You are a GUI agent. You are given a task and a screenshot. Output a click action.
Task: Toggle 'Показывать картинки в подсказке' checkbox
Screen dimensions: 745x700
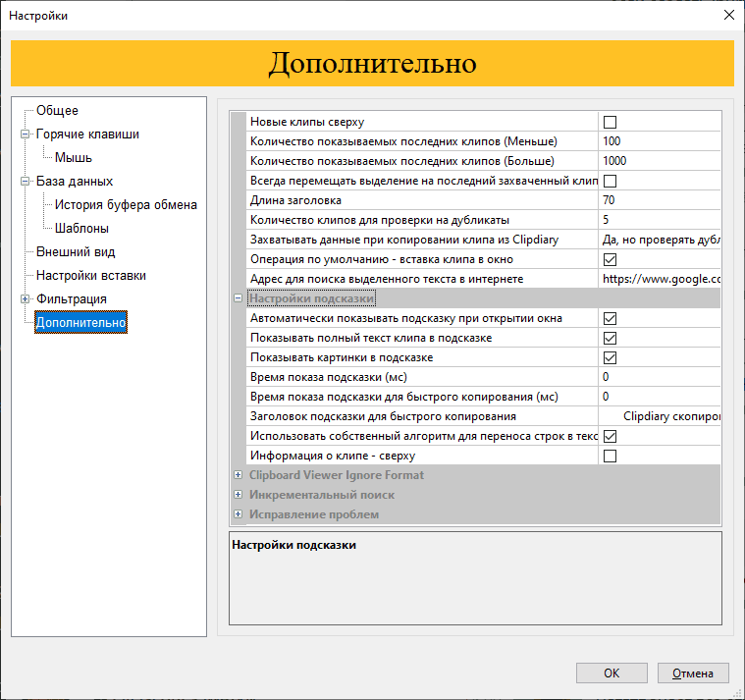[610, 357]
